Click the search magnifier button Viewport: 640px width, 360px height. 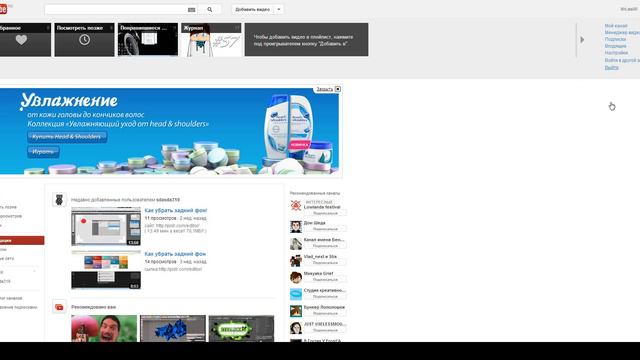(210, 9)
